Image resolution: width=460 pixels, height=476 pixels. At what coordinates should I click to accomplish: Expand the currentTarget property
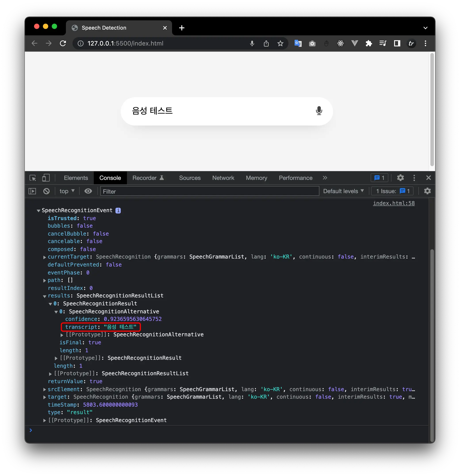45,257
